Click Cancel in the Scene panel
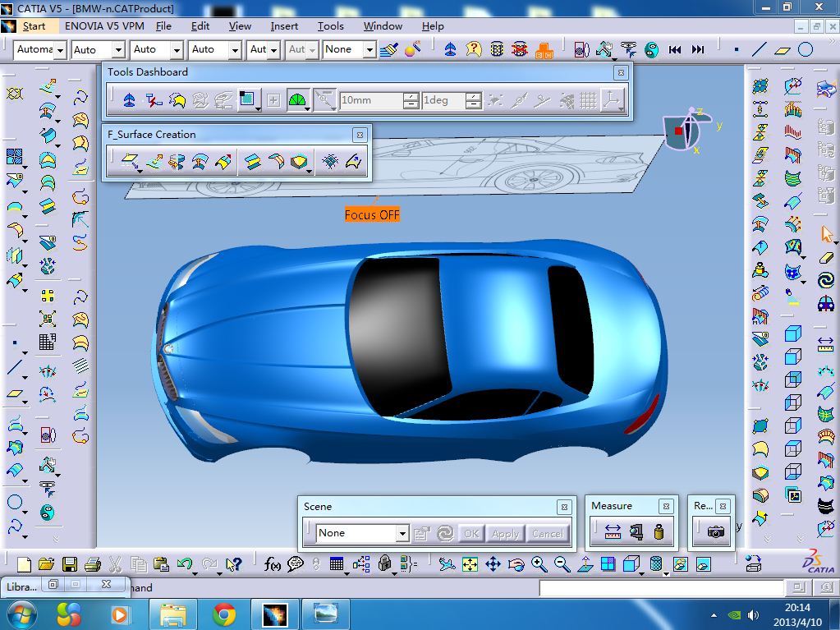Screen dimensions: 840x630 pyautogui.click(x=548, y=534)
